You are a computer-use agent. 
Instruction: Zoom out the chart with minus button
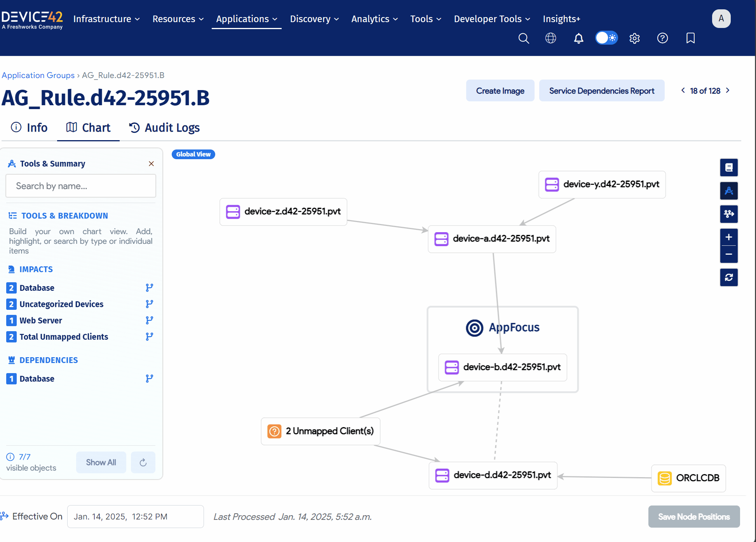[x=728, y=254]
